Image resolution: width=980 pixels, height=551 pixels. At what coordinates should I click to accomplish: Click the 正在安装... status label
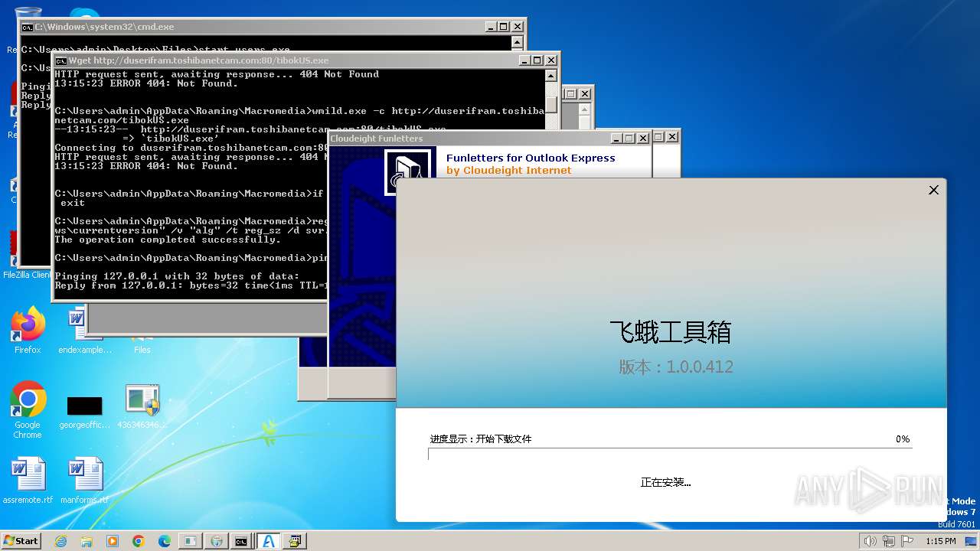pos(665,482)
